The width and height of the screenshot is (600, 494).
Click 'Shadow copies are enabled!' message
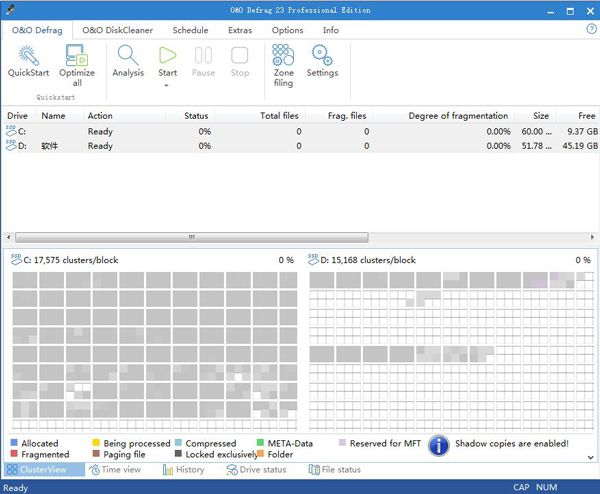512,443
